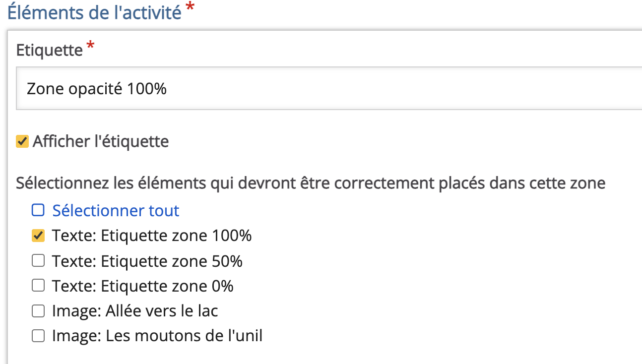
Task: Select the Allée vers le lac checkbox
Action: 38,311
